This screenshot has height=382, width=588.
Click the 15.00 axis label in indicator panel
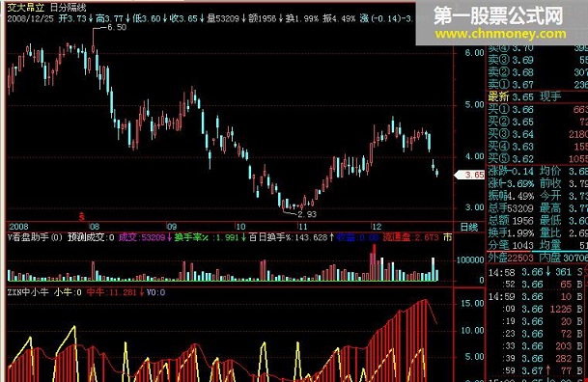tap(472, 303)
